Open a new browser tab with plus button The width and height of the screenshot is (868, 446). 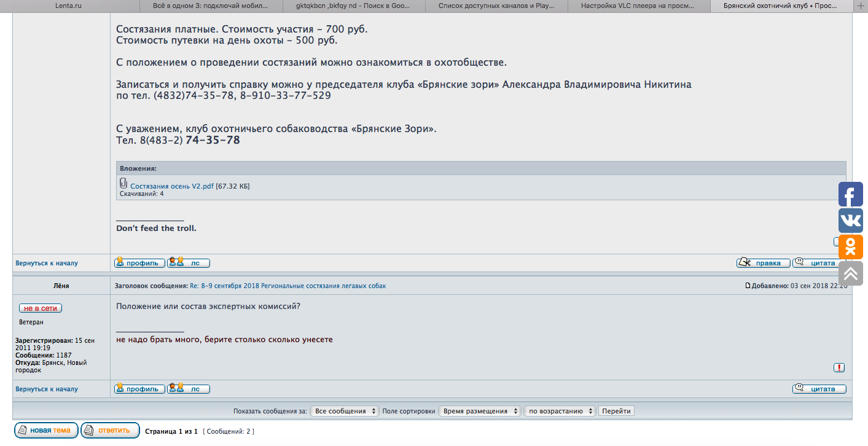(x=860, y=6)
